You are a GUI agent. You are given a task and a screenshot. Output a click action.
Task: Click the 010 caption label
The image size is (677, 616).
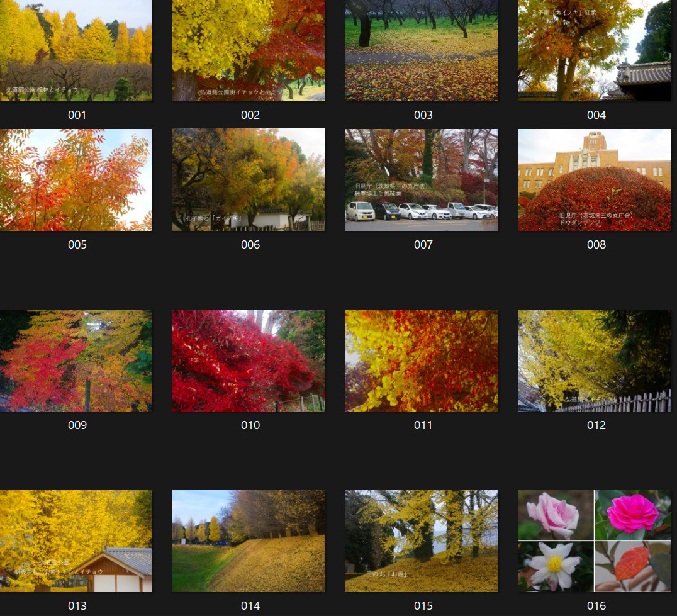tap(250, 425)
